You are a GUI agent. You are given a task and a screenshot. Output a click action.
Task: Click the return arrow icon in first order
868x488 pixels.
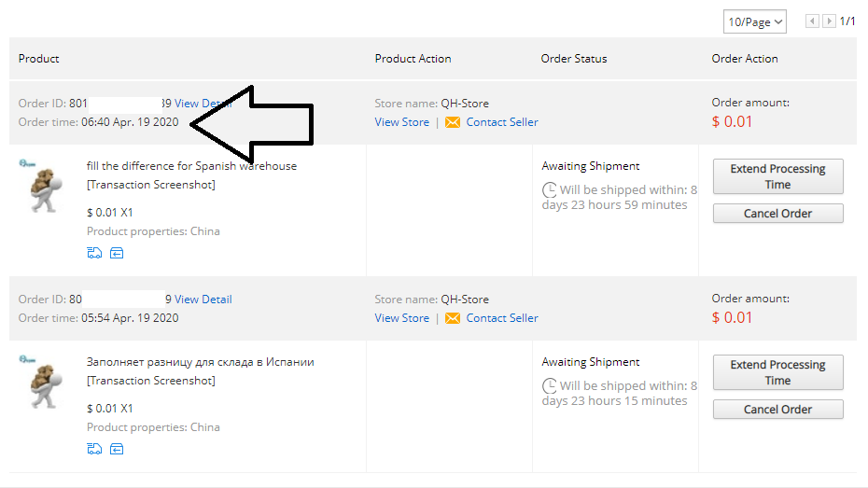click(x=117, y=253)
